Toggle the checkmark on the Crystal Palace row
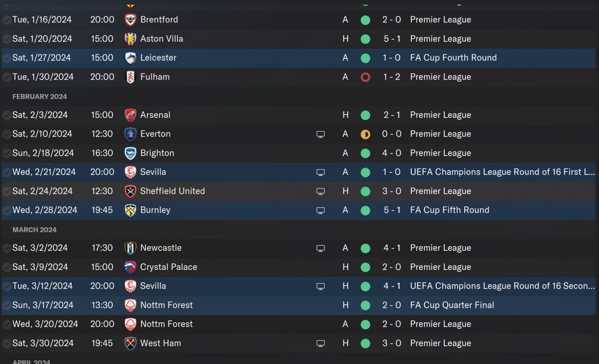 click(x=7, y=268)
